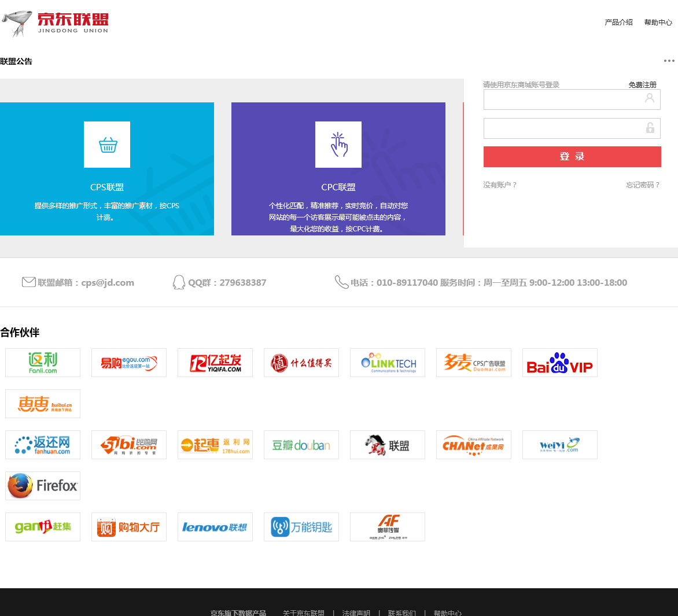Open the 豆瓣 douban partner logo

coord(301,445)
